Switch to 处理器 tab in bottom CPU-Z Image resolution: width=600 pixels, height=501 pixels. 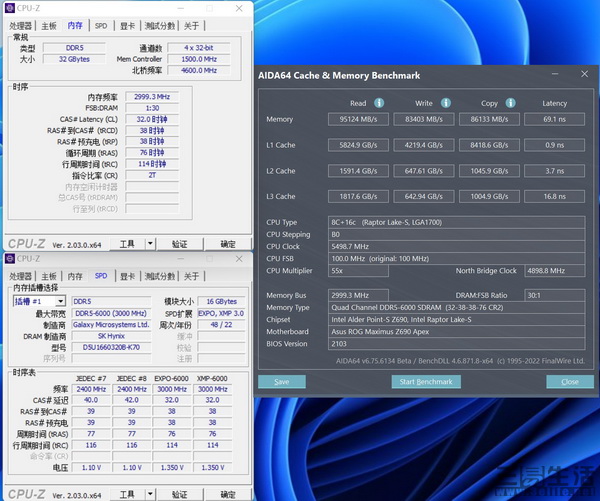(21, 276)
